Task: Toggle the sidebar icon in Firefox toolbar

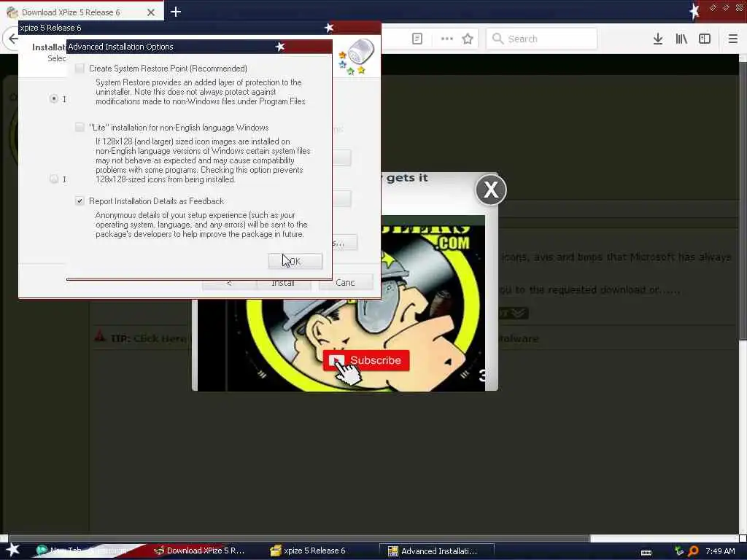Action: tap(705, 39)
